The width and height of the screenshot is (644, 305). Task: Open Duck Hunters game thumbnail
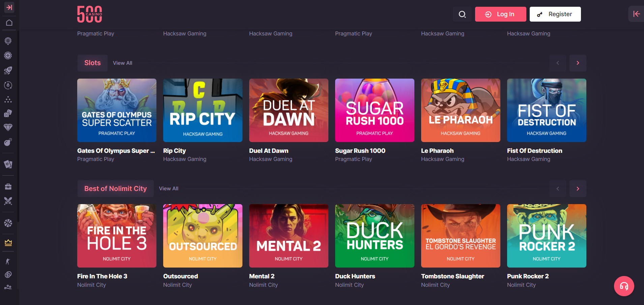click(x=375, y=236)
